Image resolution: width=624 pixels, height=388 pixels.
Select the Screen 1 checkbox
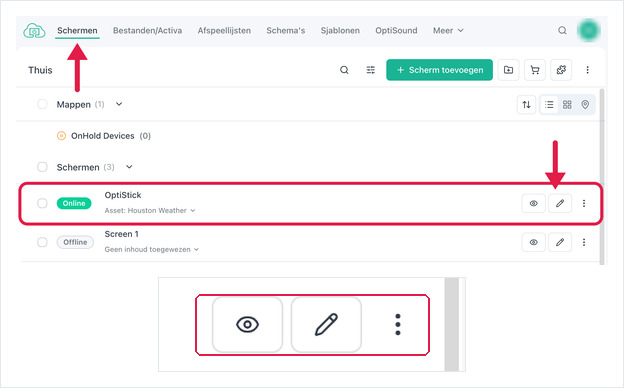[42, 242]
